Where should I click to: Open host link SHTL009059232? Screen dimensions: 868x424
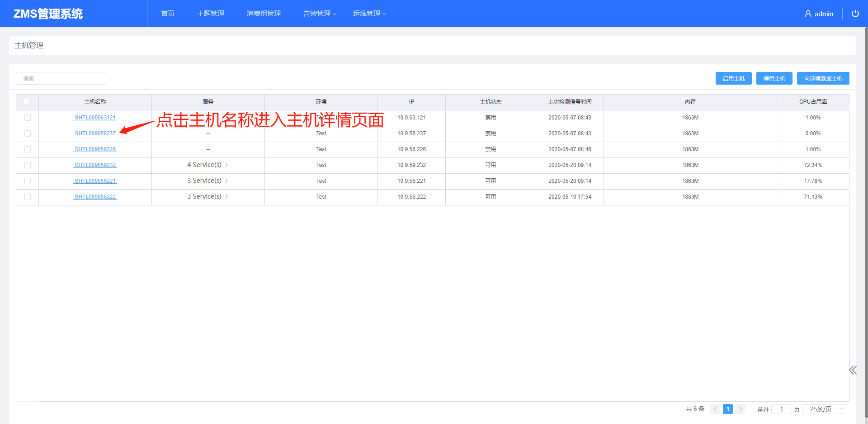click(95, 165)
